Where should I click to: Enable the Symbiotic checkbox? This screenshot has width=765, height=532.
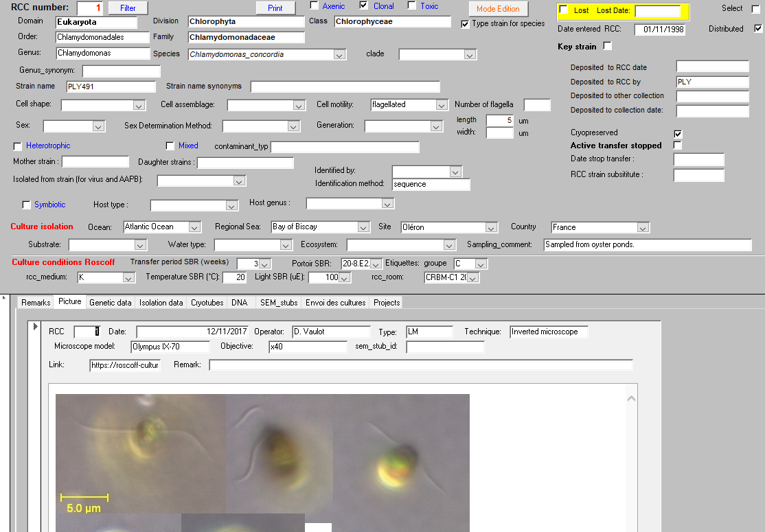point(27,205)
